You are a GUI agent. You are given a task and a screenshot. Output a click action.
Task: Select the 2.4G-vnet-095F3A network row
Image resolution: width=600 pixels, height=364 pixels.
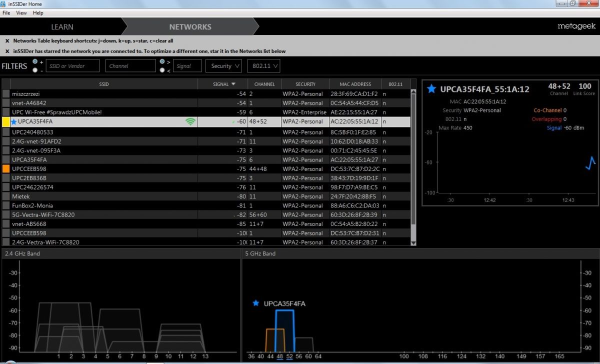(x=206, y=150)
